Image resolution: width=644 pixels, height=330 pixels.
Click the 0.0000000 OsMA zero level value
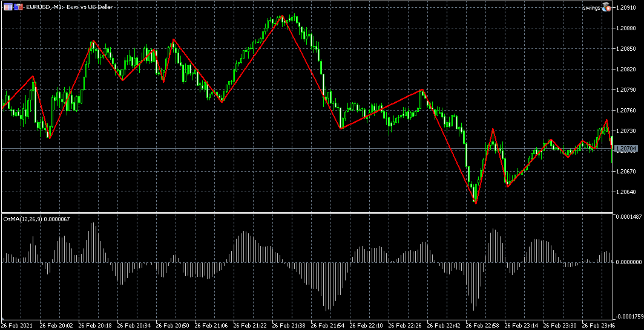pos(628,262)
